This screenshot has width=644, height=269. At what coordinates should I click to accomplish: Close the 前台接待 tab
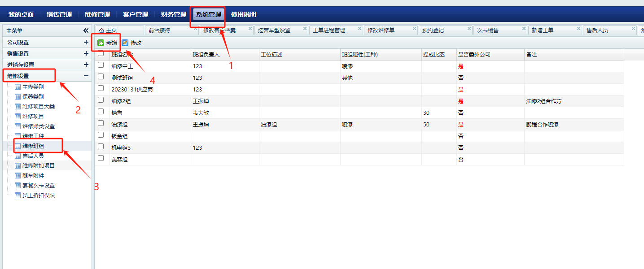coord(195,29)
